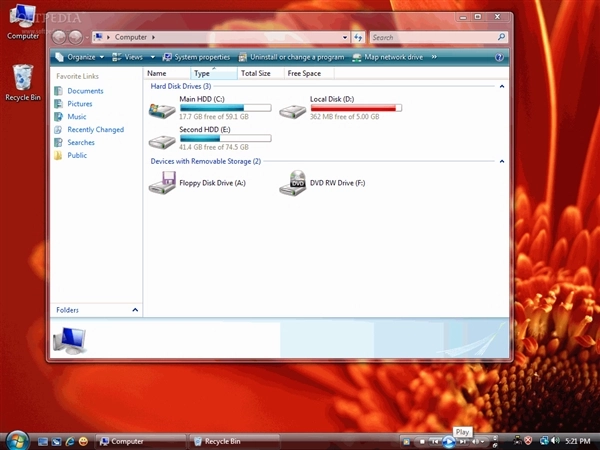Click the Refresh button beside the address bar
Image resolution: width=600 pixels, height=450 pixels.
[x=358, y=37]
